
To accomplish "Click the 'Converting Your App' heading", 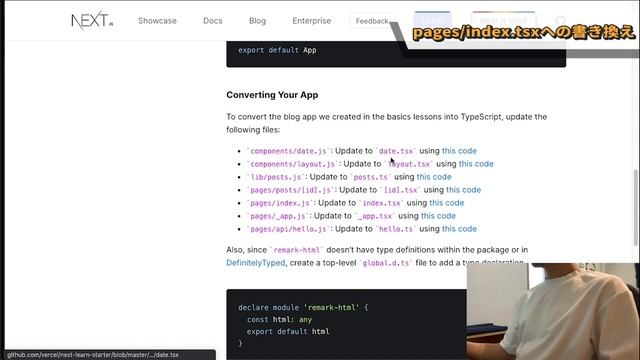I will 272,95.
